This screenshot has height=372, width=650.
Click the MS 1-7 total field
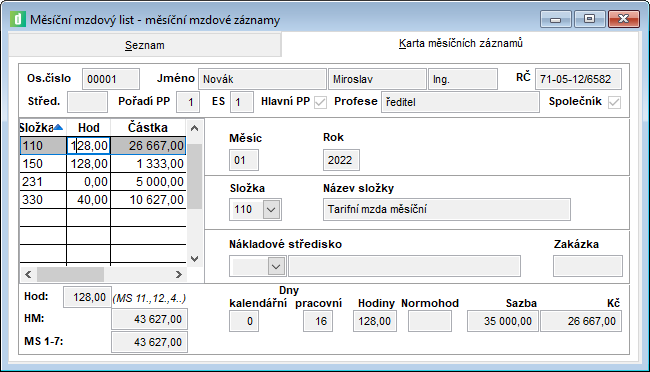[149, 342]
